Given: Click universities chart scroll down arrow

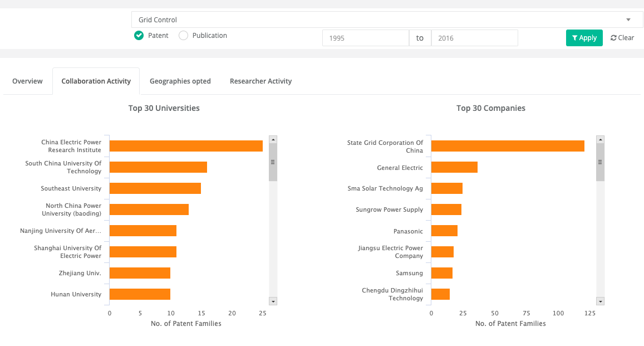Looking at the screenshot, I should (273, 301).
